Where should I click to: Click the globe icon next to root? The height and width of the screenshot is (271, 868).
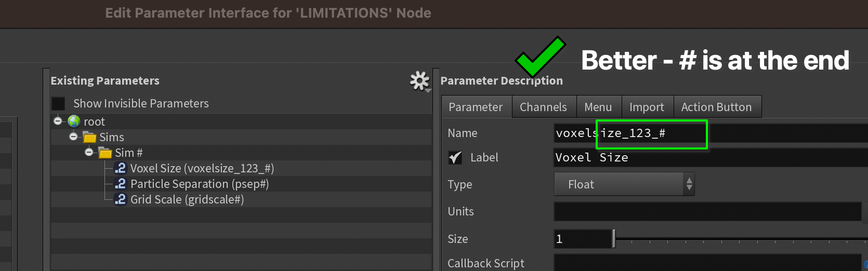pos(74,121)
